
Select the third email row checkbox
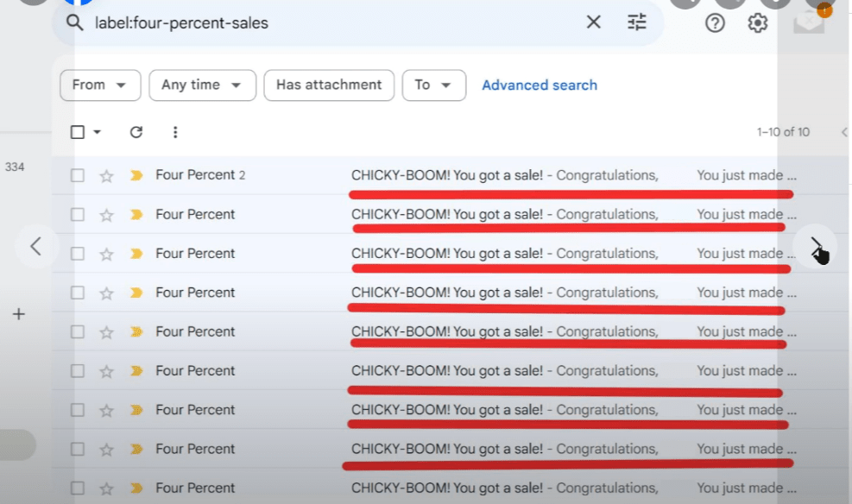click(x=77, y=254)
